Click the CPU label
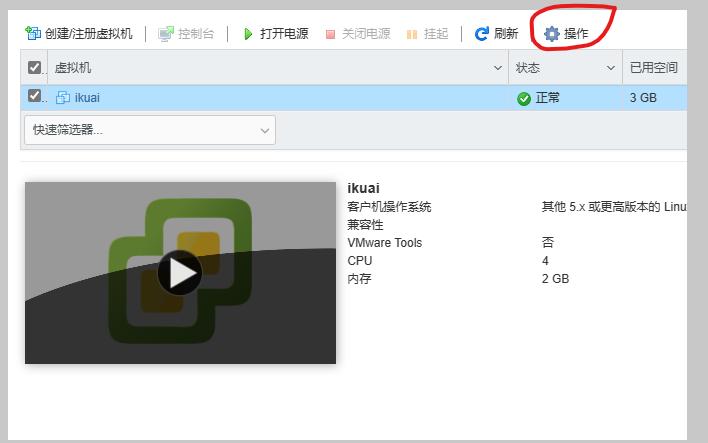 coord(360,261)
